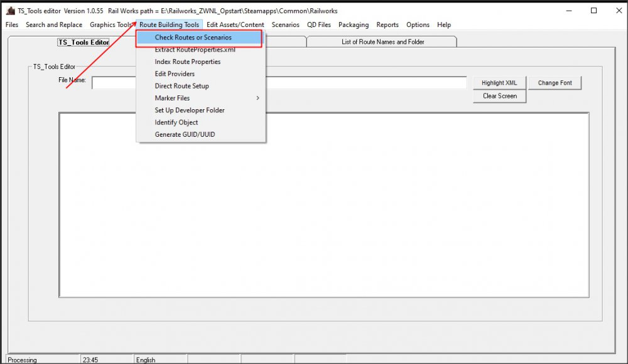Image resolution: width=628 pixels, height=364 pixels.
Task: Choose Generate GUID/UUID menu entry
Action: pos(185,134)
